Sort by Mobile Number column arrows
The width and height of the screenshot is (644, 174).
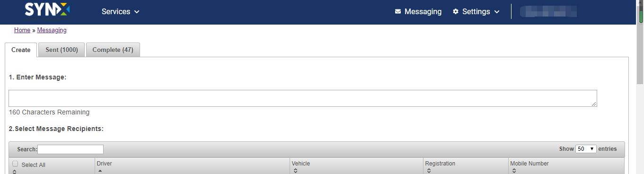pyautogui.click(x=514, y=171)
